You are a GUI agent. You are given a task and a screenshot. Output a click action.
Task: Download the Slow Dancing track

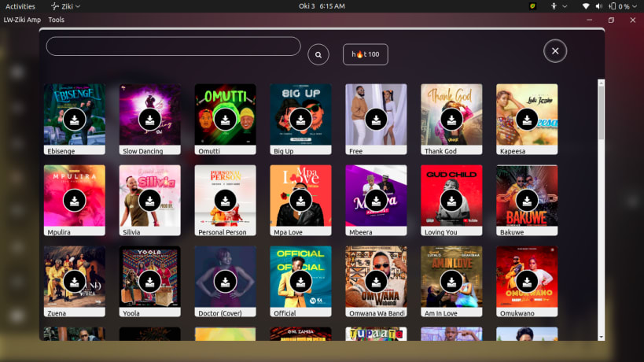[x=150, y=120]
